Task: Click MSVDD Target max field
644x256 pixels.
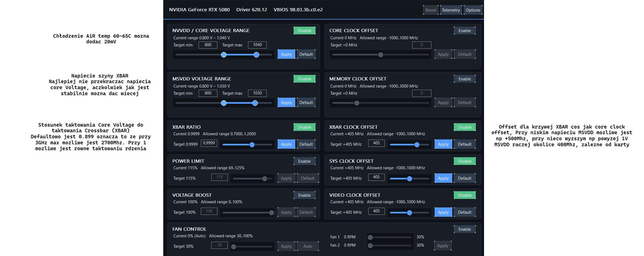Action: click(x=257, y=93)
